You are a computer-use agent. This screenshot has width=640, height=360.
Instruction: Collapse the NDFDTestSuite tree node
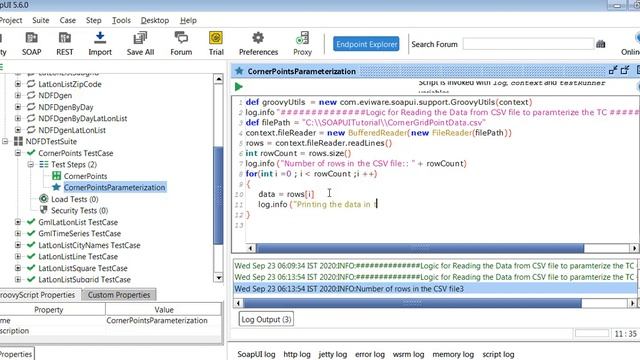(5, 141)
